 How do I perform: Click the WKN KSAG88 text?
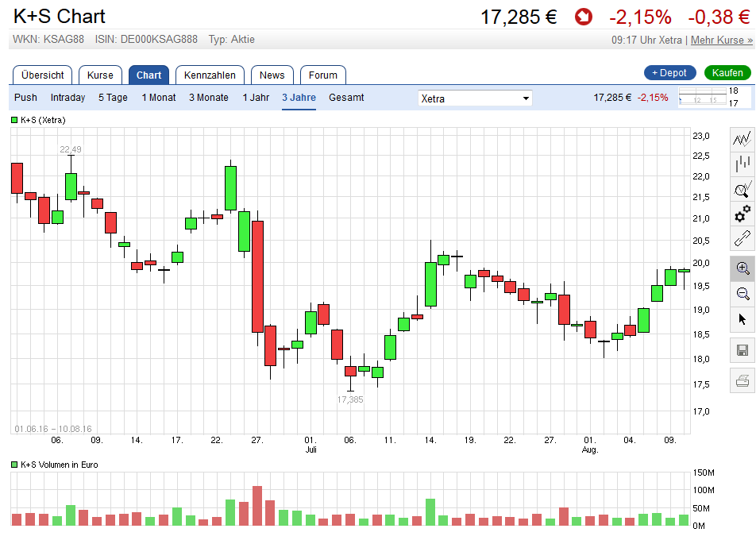pyautogui.click(x=48, y=40)
